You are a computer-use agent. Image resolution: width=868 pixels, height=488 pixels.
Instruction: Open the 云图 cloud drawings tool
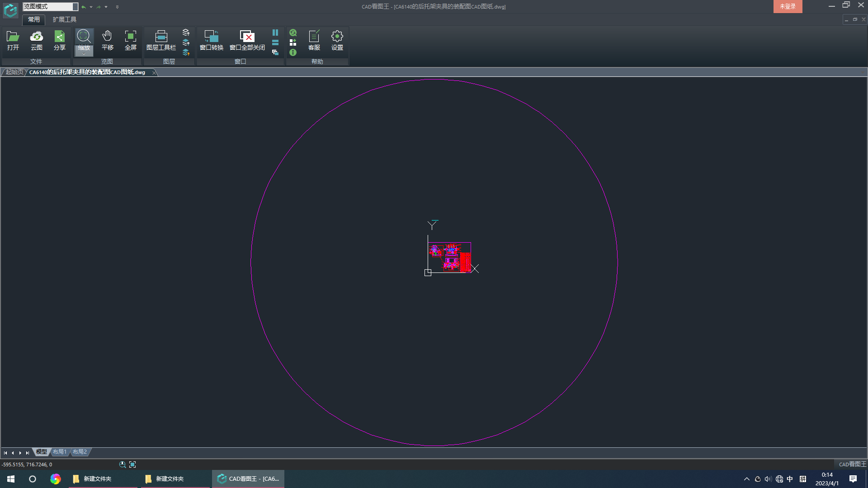[x=37, y=41]
